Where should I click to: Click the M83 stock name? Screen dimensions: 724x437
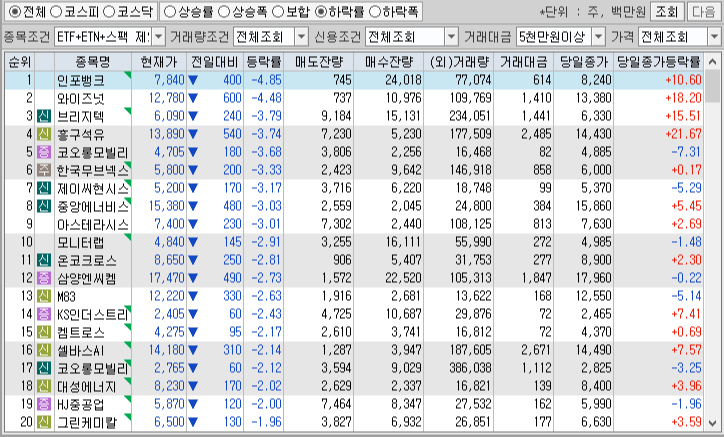click(x=66, y=296)
